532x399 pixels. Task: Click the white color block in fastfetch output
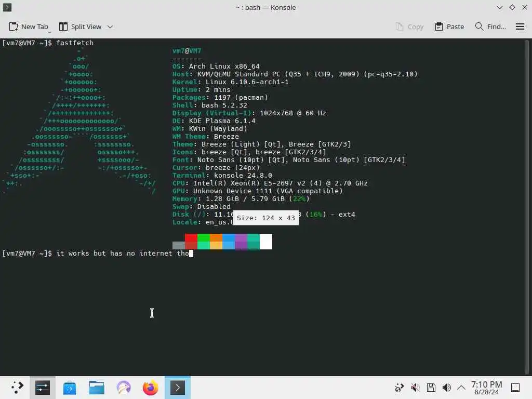click(266, 241)
